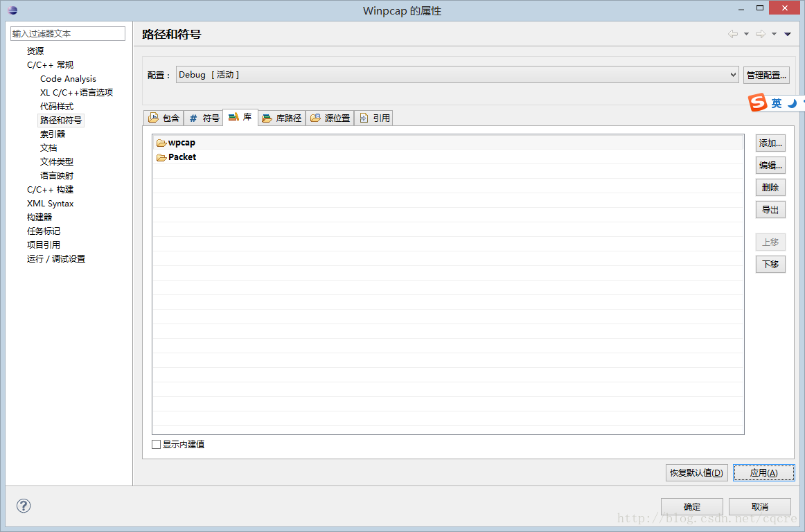Viewport: 805px width, 532px height.
Task: Select 构建器 in the tree
Action: click(39, 218)
